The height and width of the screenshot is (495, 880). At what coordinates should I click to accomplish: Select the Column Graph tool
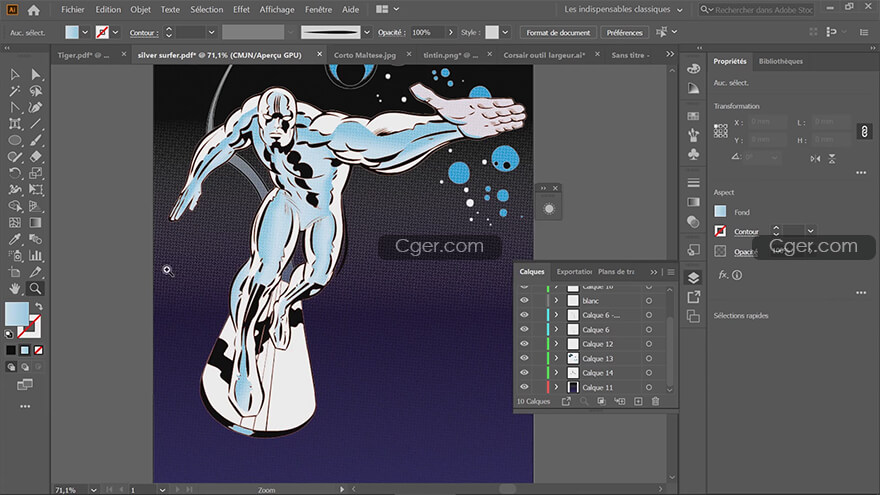point(35,255)
